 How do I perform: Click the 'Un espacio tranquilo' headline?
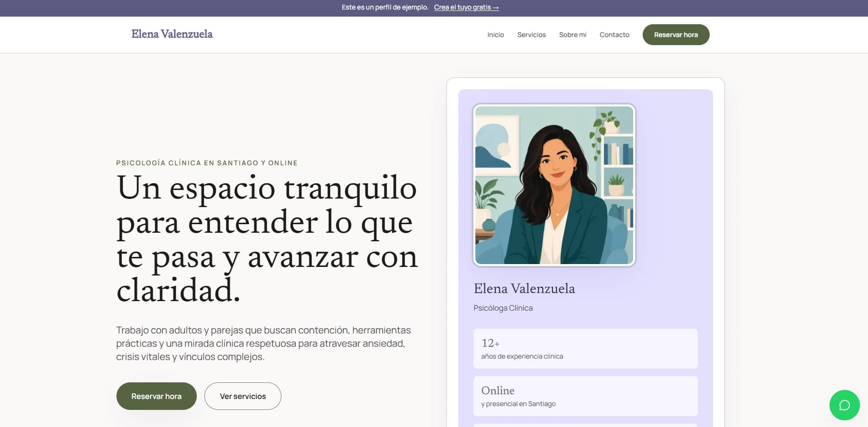tap(267, 238)
